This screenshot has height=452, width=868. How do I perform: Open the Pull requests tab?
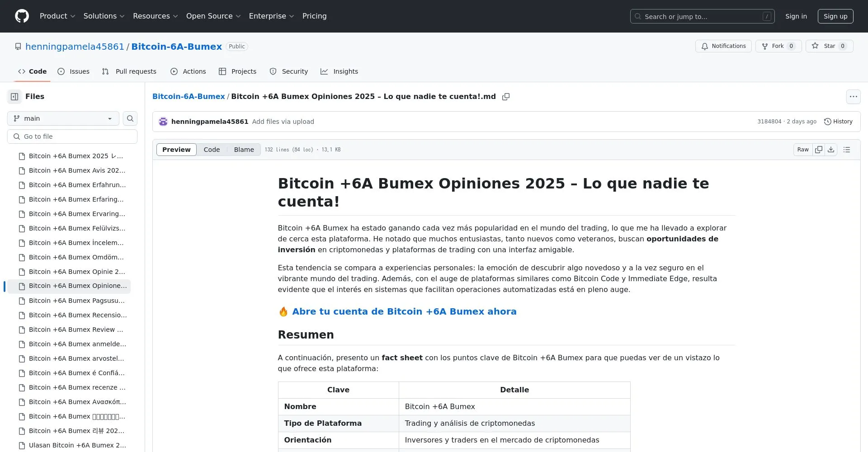(129, 71)
